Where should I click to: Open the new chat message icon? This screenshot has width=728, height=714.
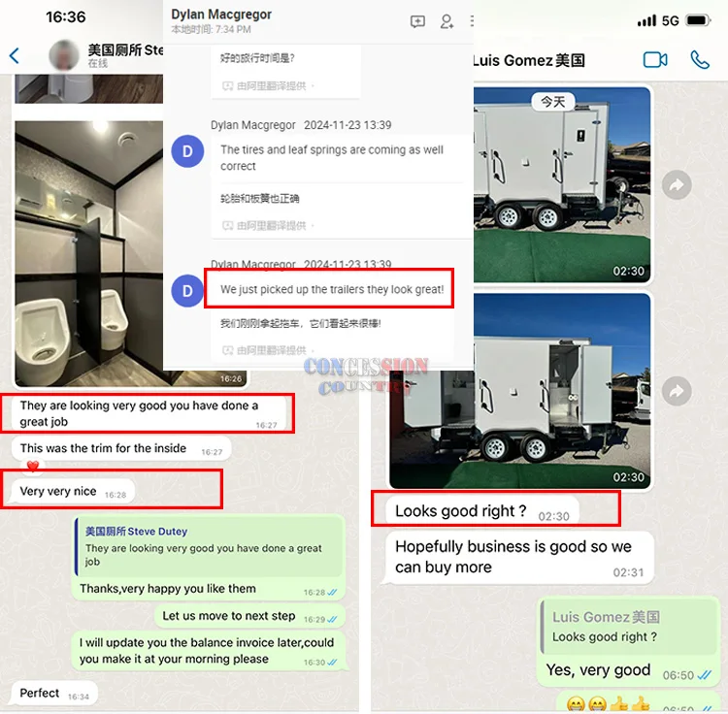[x=417, y=21]
